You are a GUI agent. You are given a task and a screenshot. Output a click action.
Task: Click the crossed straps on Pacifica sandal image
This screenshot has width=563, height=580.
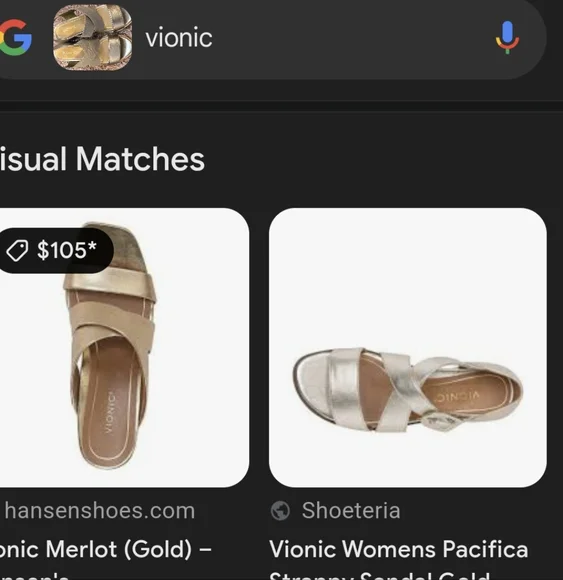(x=392, y=390)
